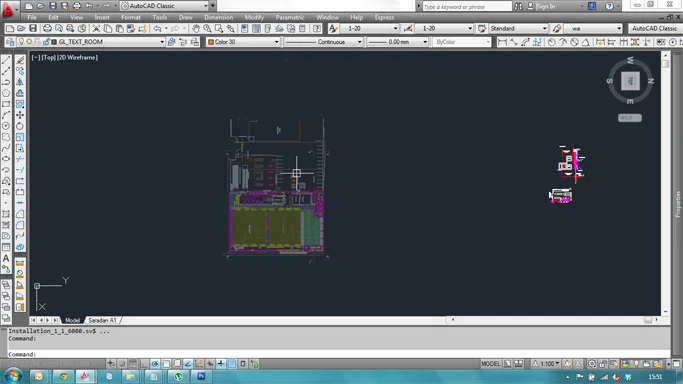Click Zoom Window tool
This screenshot has height=384, width=683.
pyautogui.click(x=219, y=29)
